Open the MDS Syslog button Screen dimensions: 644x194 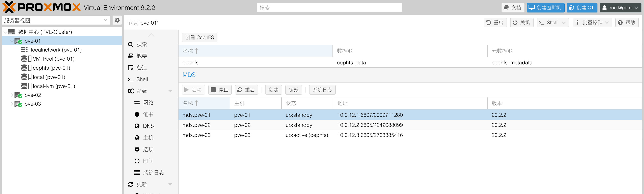(x=322, y=90)
